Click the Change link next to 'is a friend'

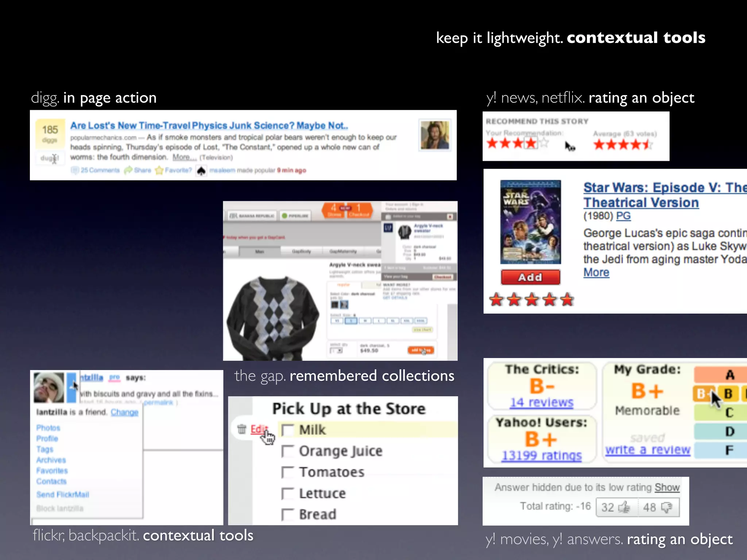point(124,412)
